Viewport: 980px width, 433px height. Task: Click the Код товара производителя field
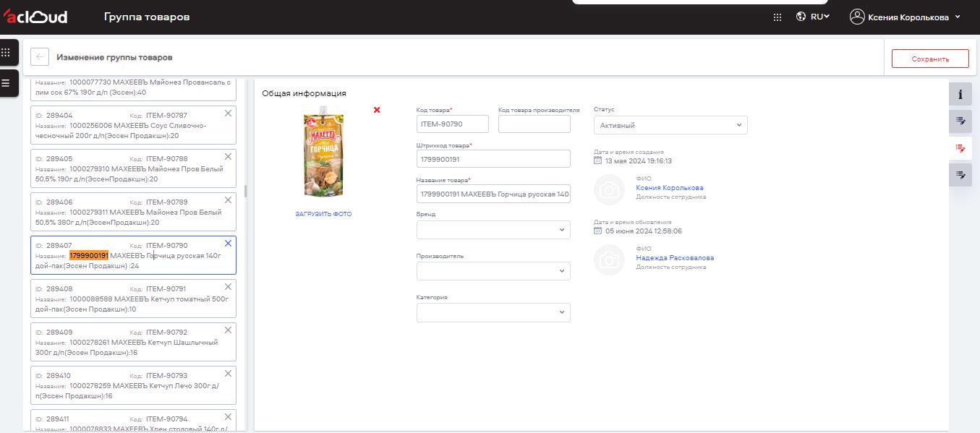(x=534, y=124)
